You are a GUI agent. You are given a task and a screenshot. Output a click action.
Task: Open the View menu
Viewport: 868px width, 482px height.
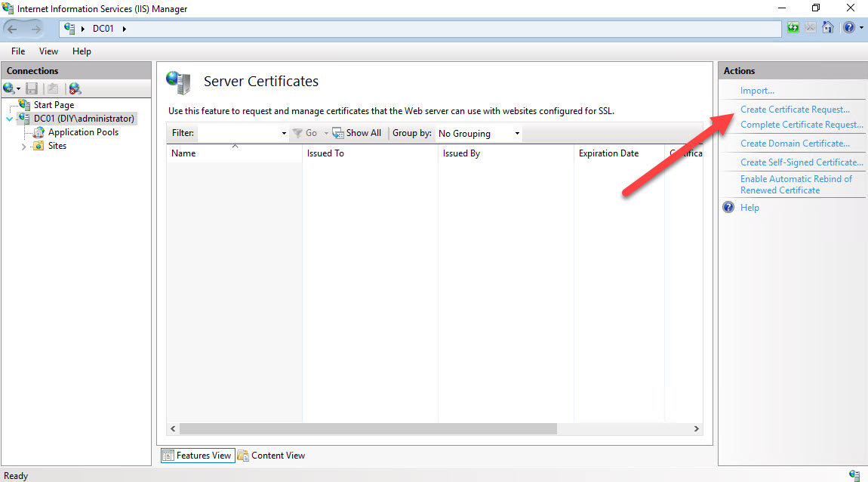click(48, 51)
